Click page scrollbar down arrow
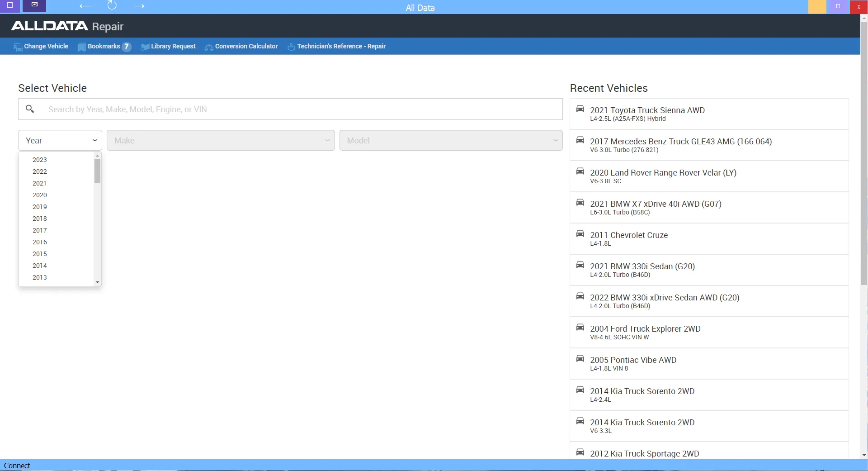Screen dimensions: 868x471 click(x=864, y=455)
